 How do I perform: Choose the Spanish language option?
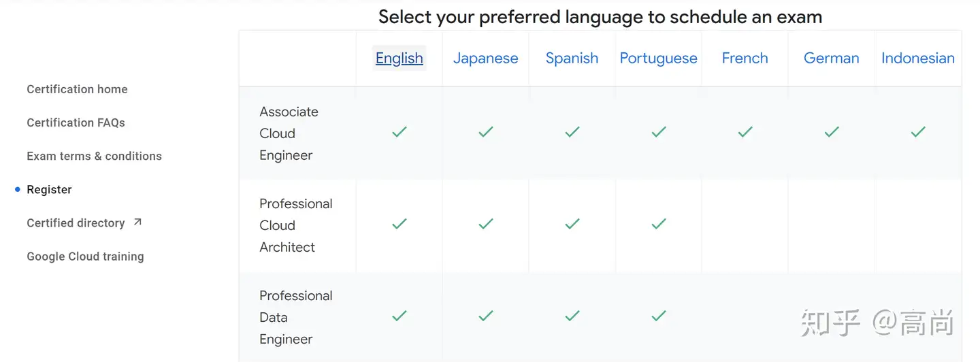point(572,59)
